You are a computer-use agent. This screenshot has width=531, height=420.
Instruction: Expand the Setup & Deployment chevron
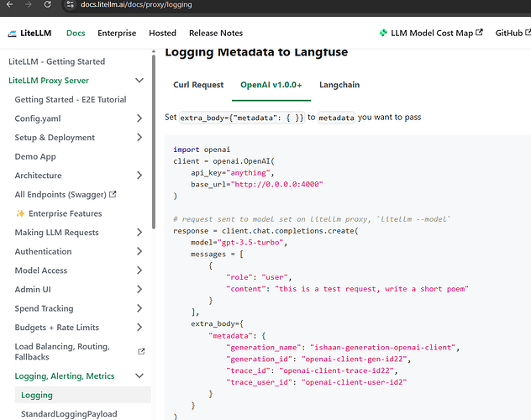[139, 138]
